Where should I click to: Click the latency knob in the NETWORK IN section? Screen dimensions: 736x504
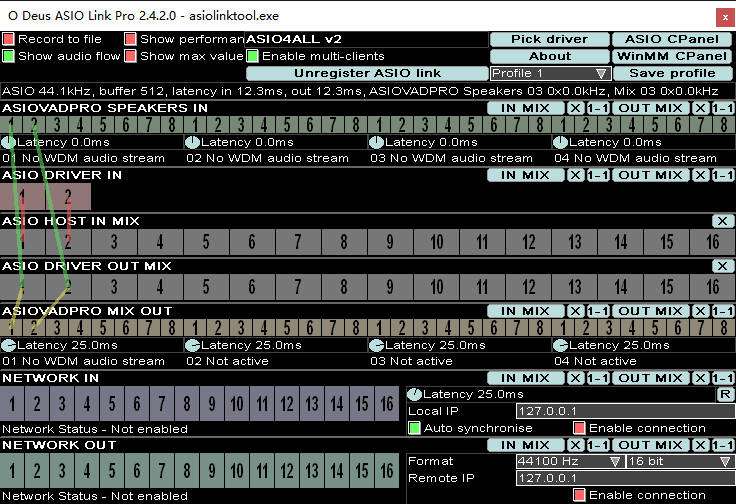click(x=415, y=395)
